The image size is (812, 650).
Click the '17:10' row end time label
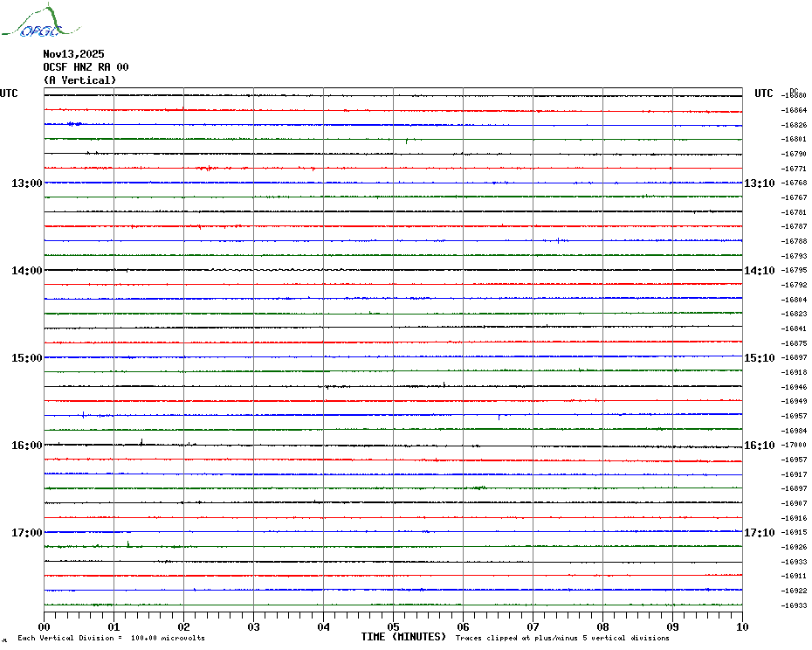(x=760, y=533)
